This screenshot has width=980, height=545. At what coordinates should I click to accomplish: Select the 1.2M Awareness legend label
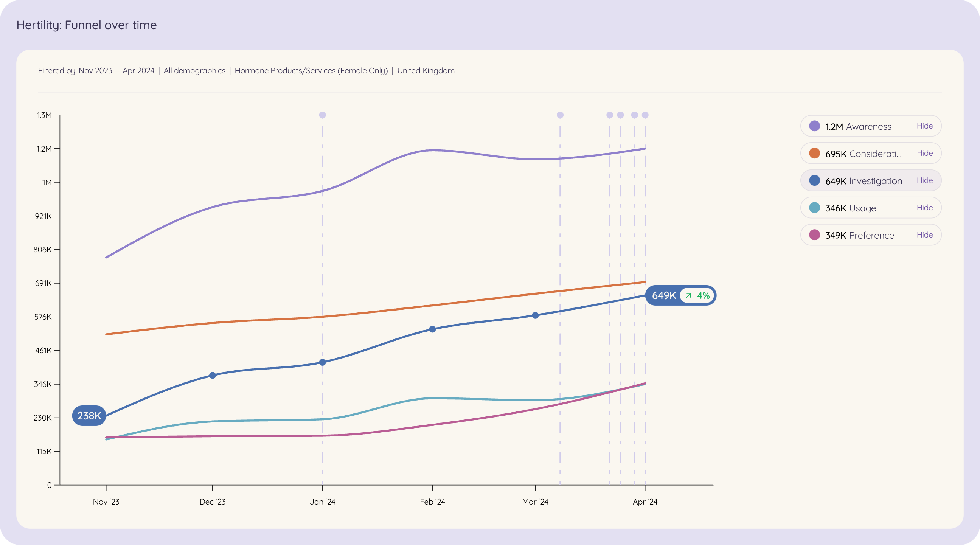(858, 127)
